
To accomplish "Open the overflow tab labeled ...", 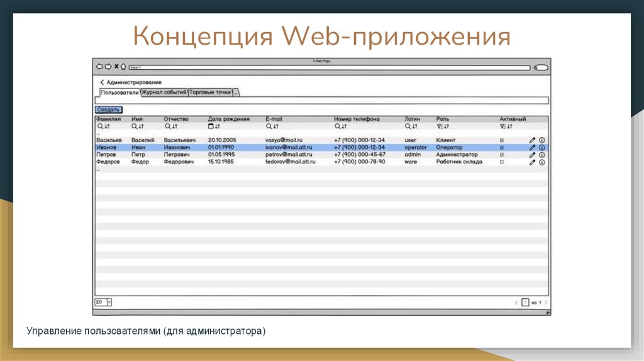I will (x=236, y=92).
